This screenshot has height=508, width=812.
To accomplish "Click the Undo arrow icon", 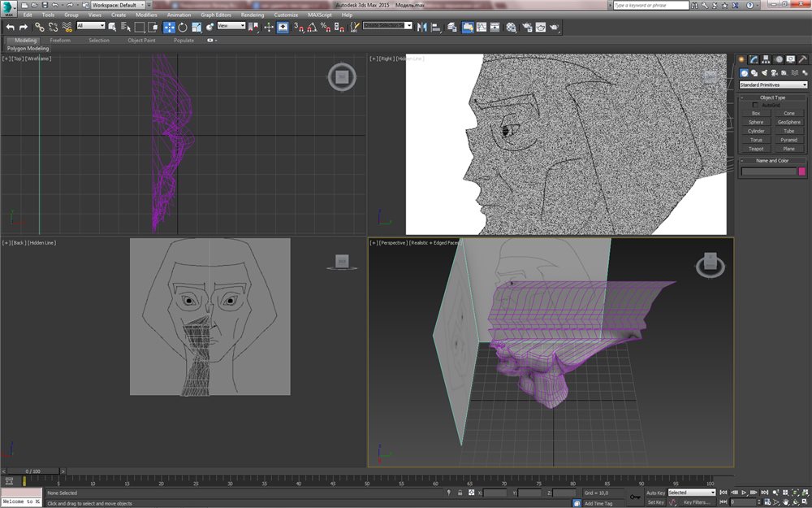I will pos(10,27).
